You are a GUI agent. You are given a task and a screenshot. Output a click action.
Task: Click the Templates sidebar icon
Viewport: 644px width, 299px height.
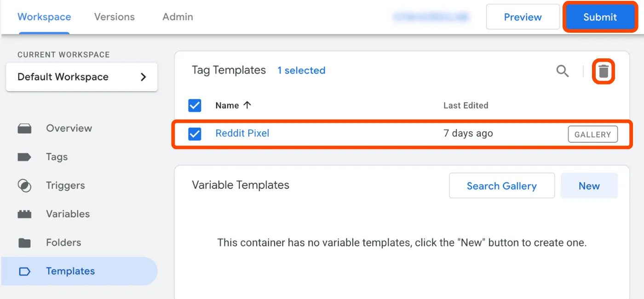24,271
